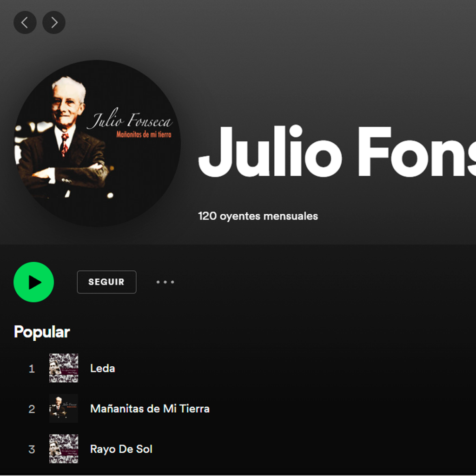
Task: Click the round Julio Fonseca artist photo
Action: coord(98,143)
